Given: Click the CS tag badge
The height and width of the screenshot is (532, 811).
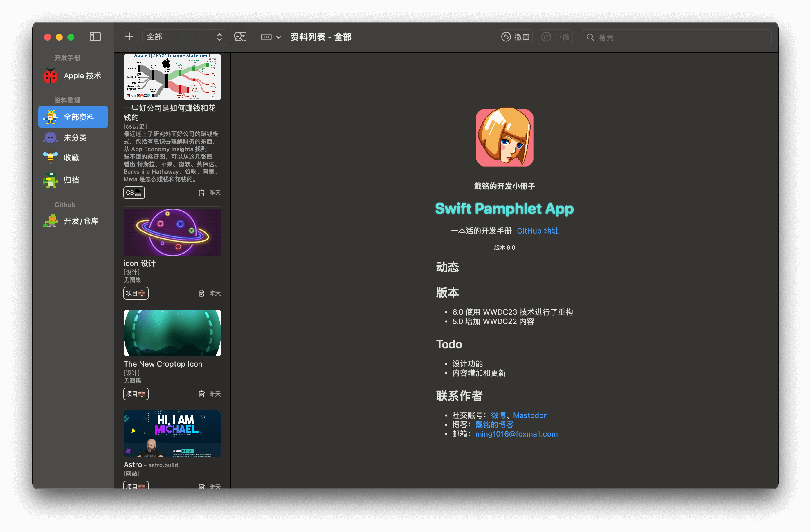Looking at the screenshot, I should 134,192.
